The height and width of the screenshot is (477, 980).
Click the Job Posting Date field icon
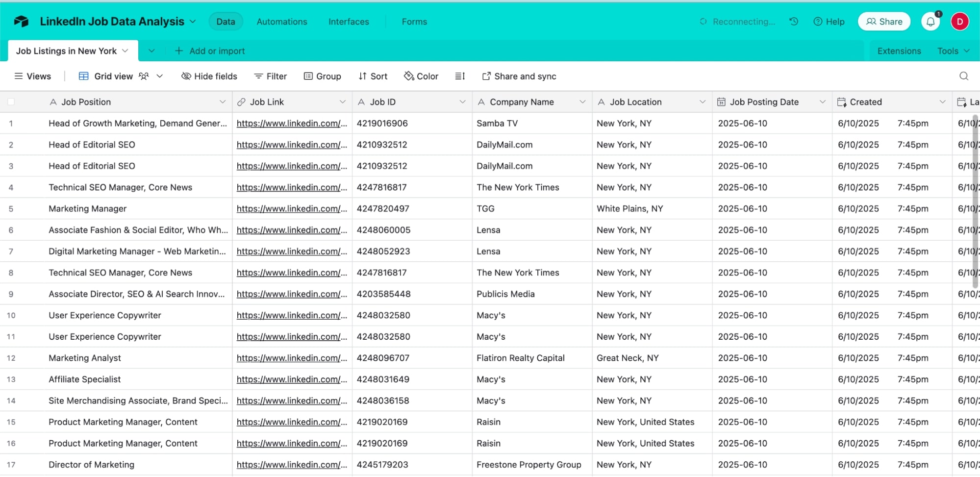pos(721,102)
